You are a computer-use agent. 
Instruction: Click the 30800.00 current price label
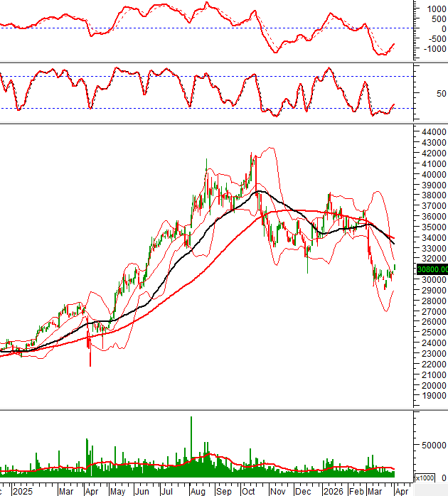coord(431,269)
